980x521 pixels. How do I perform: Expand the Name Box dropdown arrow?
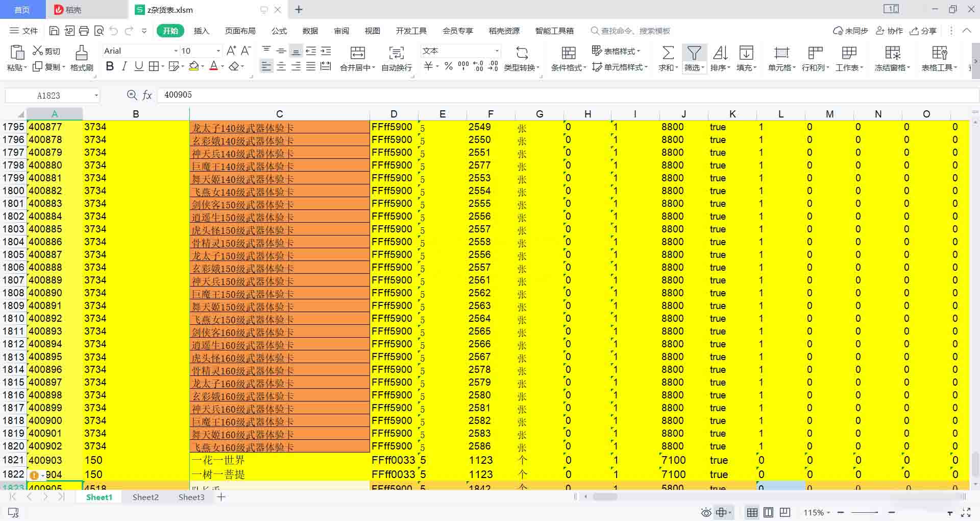click(x=96, y=96)
